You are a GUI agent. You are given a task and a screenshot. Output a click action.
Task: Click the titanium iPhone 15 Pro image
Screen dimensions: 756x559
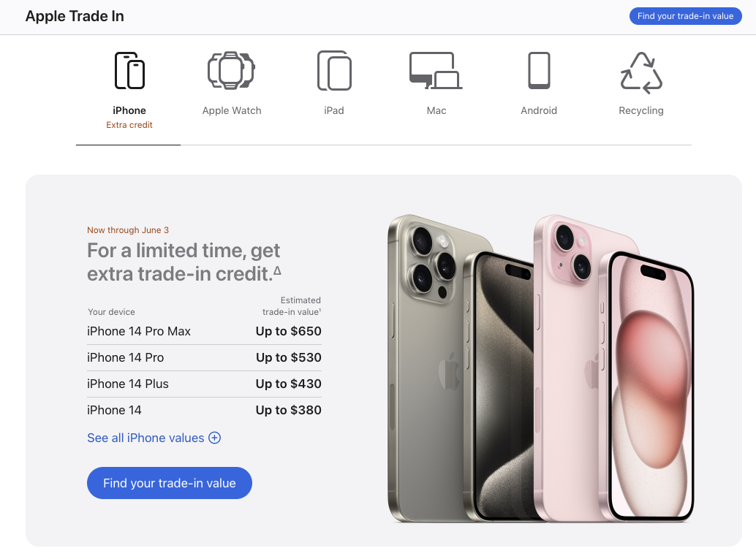pyautogui.click(x=461, y=368)
